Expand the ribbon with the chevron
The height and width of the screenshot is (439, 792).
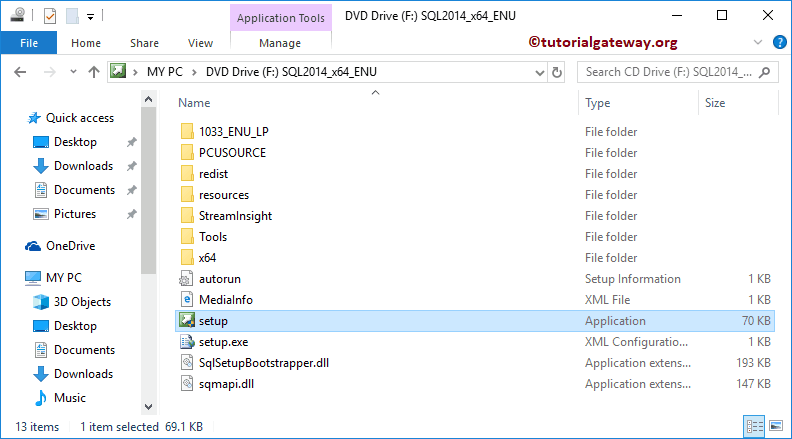click(x=758, y=42)
